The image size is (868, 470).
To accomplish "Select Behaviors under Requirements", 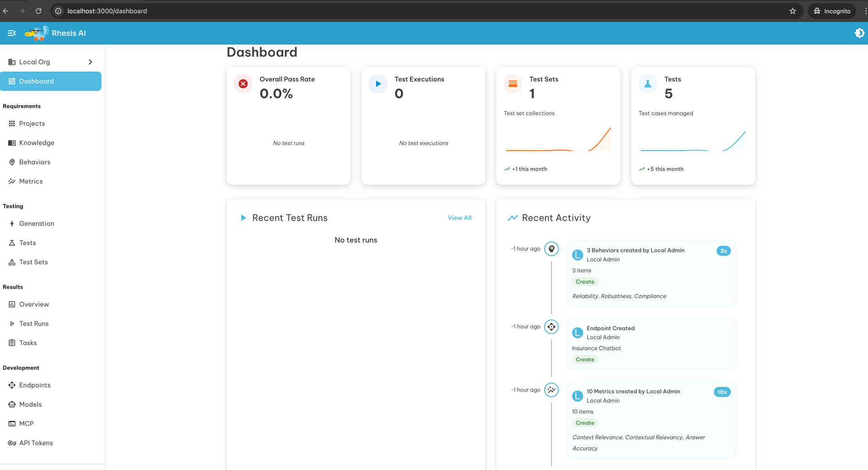I will (34, 162).
